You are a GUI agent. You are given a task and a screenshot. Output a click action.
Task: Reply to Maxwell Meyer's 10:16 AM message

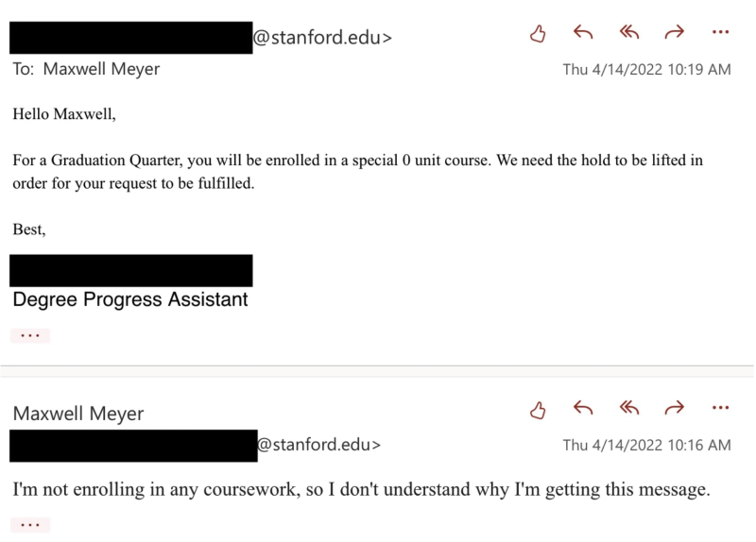click(x=583, y=408)
